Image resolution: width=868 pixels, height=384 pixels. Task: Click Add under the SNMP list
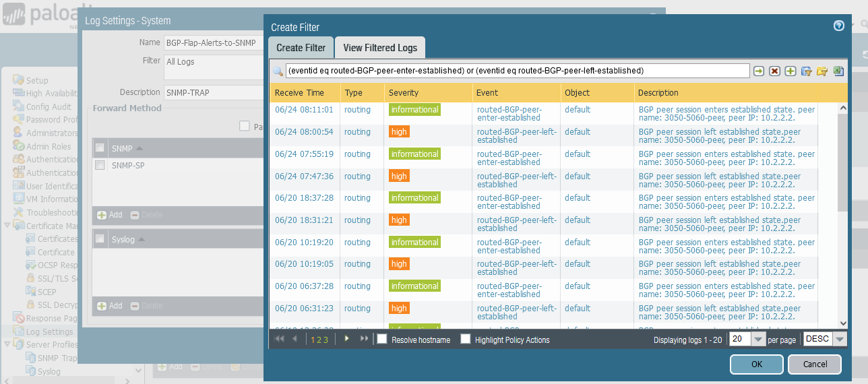tap(110, 214)
